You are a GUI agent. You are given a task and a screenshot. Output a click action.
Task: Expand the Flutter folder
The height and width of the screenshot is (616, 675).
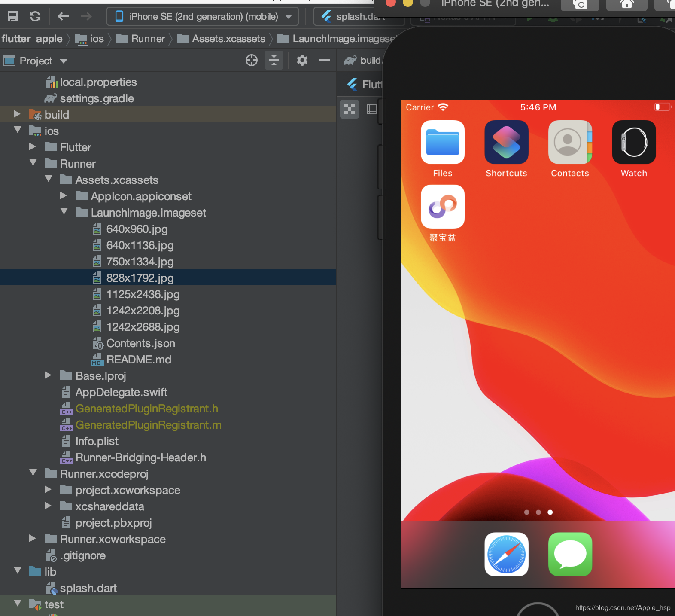(33, 147)
